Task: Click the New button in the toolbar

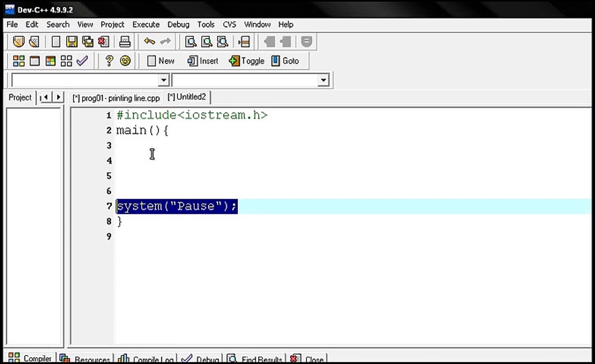Action: tap(161, 61)
